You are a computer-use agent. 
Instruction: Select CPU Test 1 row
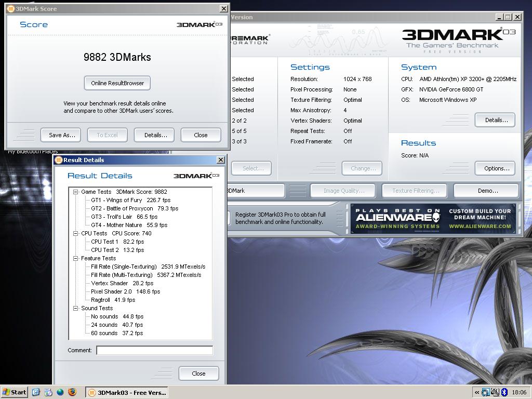pos(117,242)
